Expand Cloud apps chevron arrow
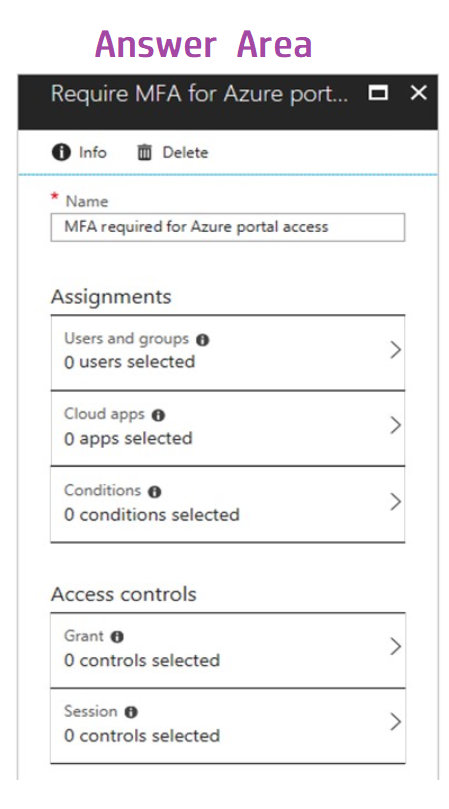Viewport: 449px width, 809px height. (395, 426)
